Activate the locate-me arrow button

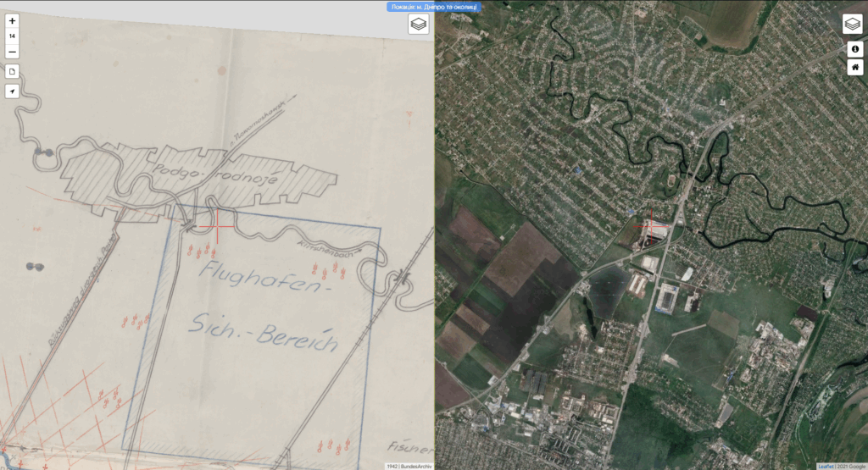point(12,91)
